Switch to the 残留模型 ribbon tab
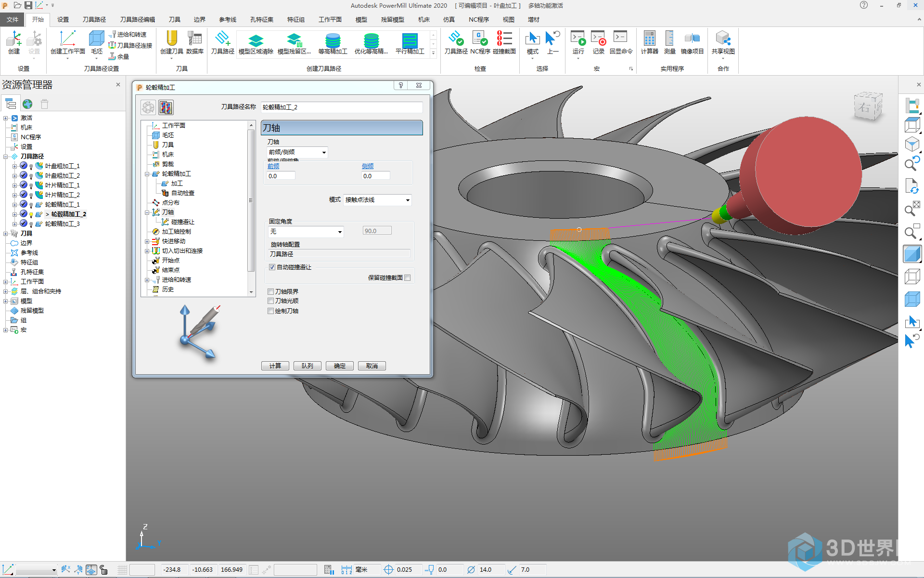 click(x=393, y=20)
